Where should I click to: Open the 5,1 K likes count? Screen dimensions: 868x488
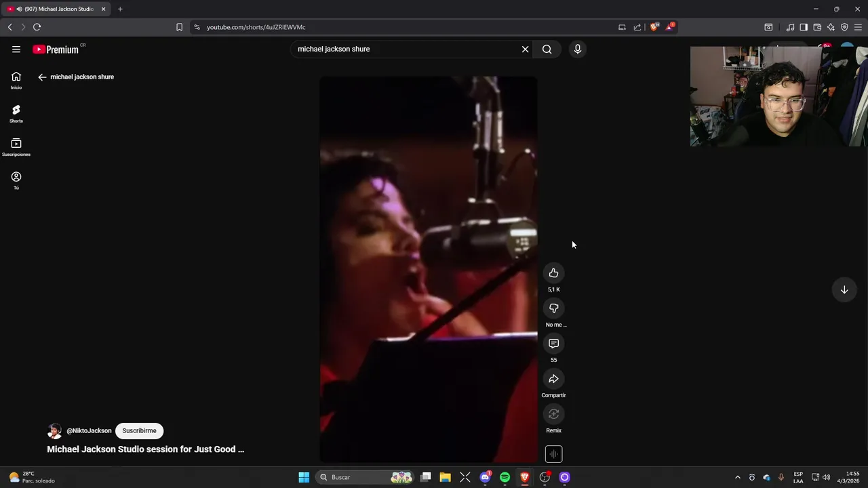pyautogui.click(x=553, y=289)
